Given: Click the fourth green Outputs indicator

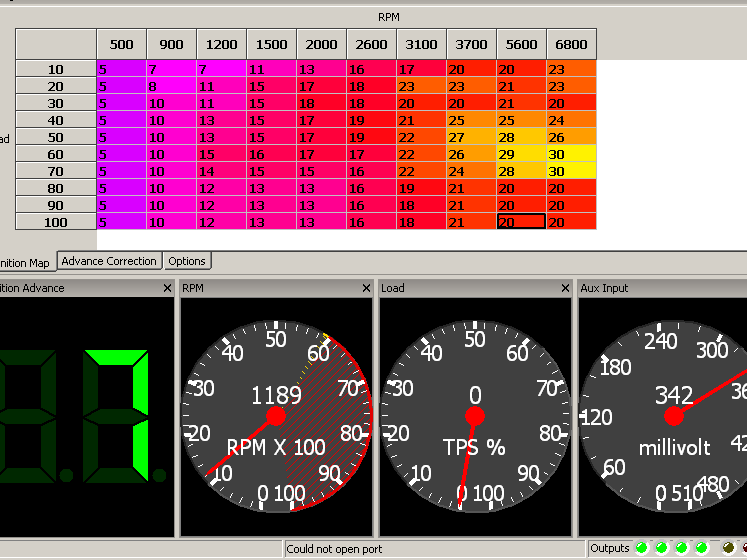Looking at the screenshot, I should (701, 548).
